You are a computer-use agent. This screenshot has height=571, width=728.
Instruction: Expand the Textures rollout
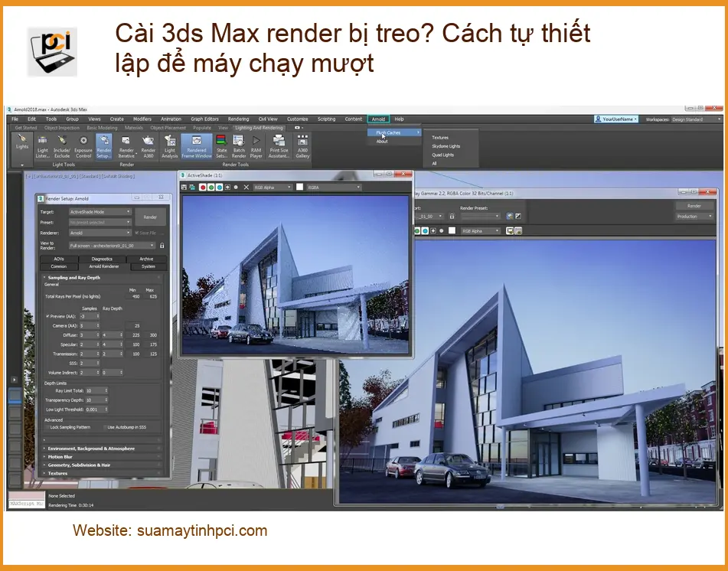(102, 473)
